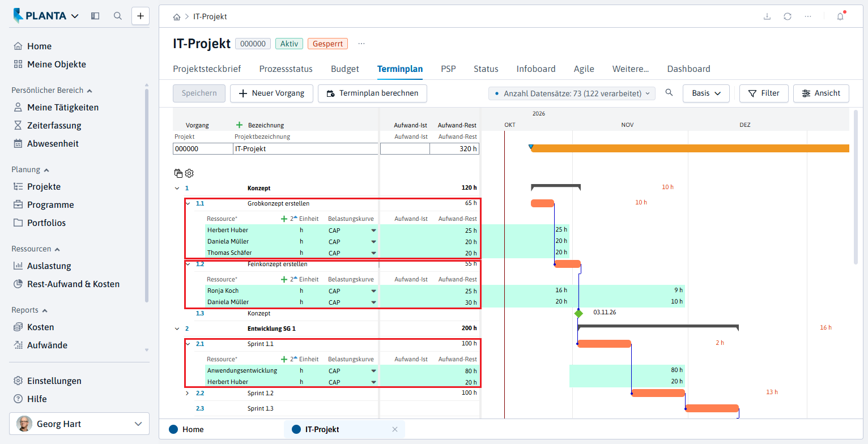Open the ellipsis menu next to Gesperrt

click(x=361, y=44)
